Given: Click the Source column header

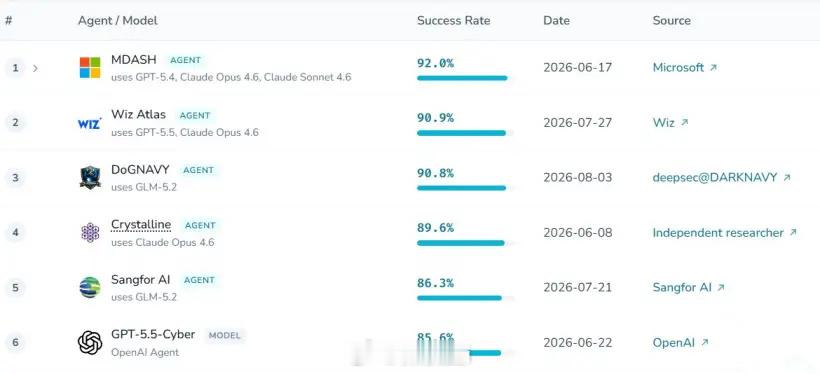Looking at the screenshot, I should 671,20.
